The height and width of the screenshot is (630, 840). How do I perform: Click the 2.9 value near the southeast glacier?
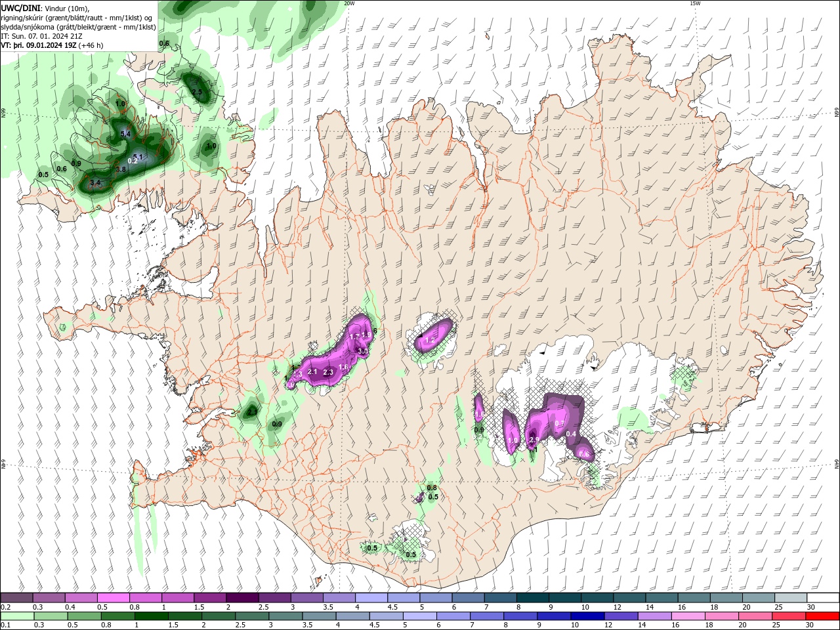click(x=534, y=440)
